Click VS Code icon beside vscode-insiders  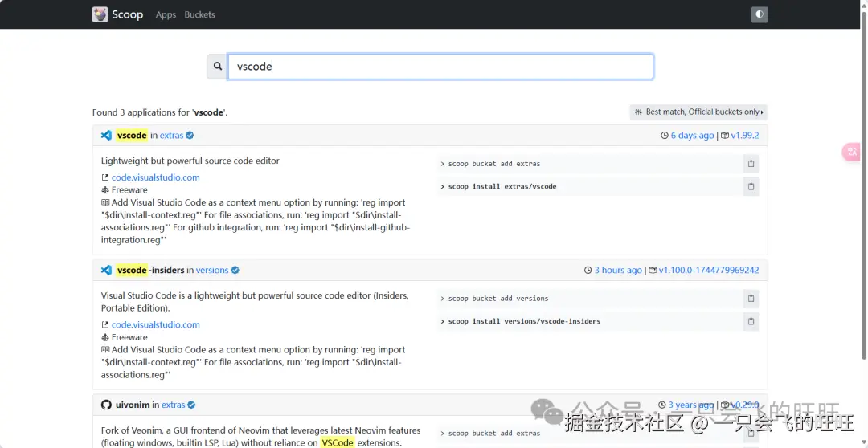coord(106,271)
